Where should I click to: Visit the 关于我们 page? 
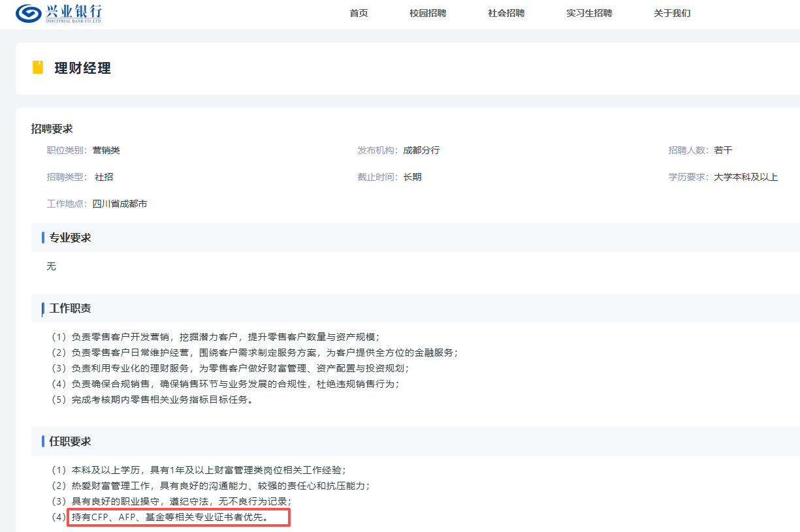pyautogui.click(x=672, y=14)
